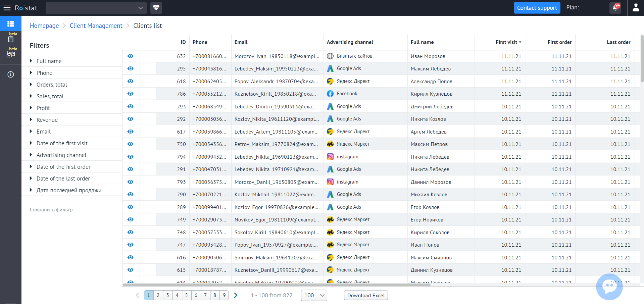View client 632 with eye icon

click(x=131, y=56)
